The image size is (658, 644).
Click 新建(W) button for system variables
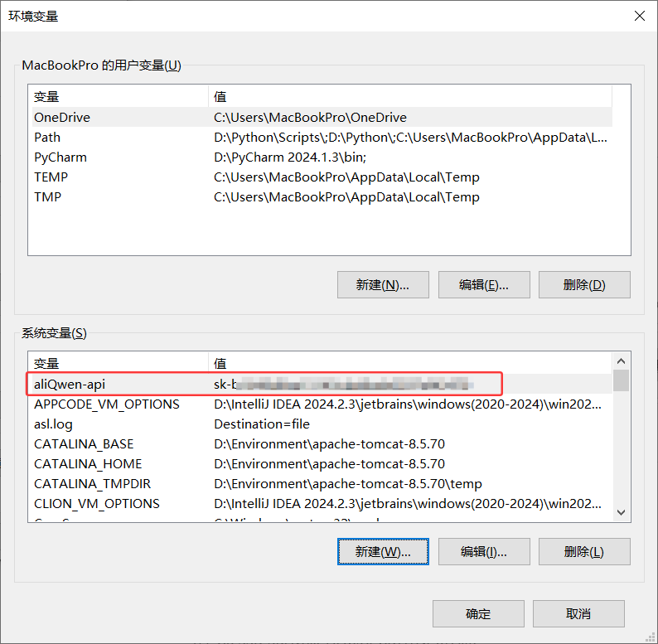tap(383, 551)
